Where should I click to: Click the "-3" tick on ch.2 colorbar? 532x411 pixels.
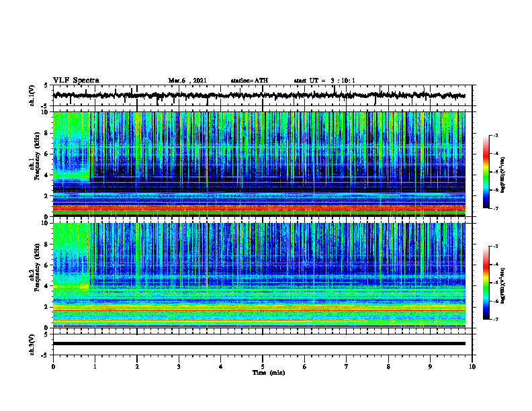pos(495,246)
